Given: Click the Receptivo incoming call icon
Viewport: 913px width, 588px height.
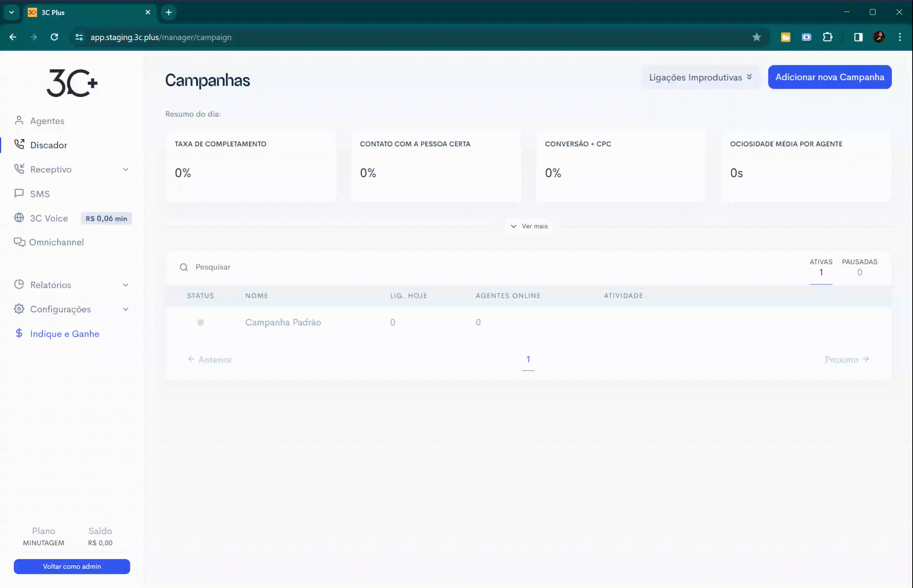Looking at the screenshot, I should point(19,169).
